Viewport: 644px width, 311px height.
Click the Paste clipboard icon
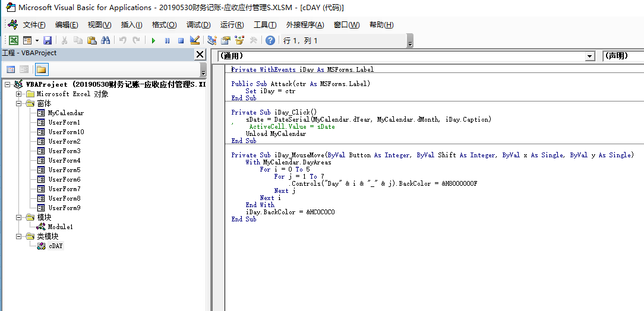[91, 40]
